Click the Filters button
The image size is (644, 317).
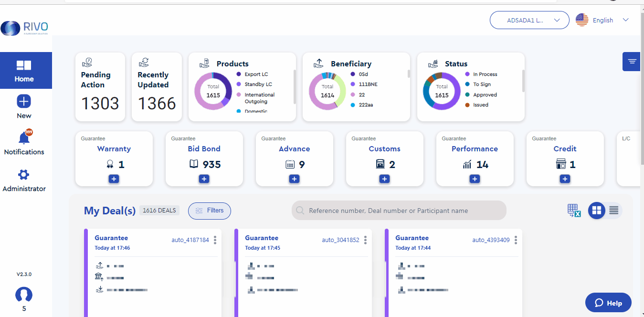[210, 211]
